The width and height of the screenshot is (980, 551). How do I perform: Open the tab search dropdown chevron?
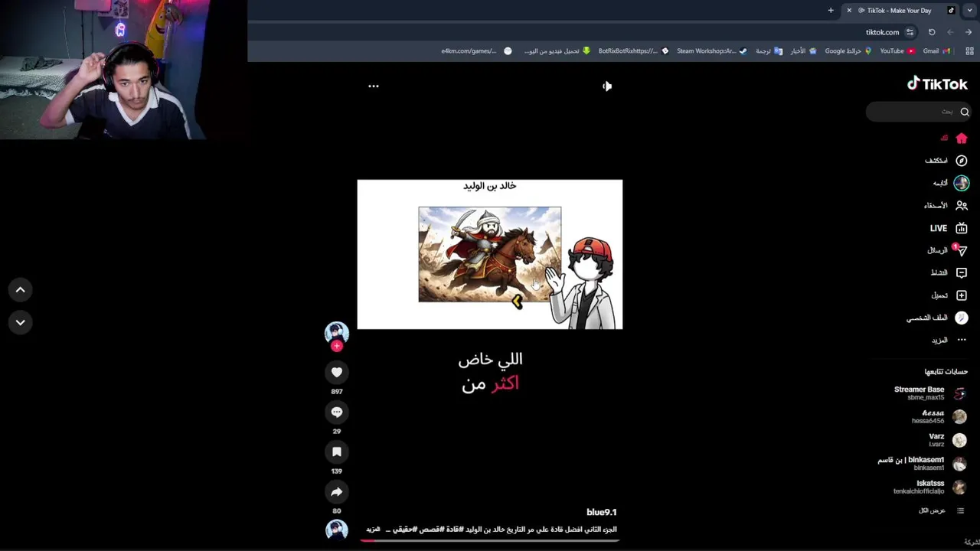(x=969, y=10)
